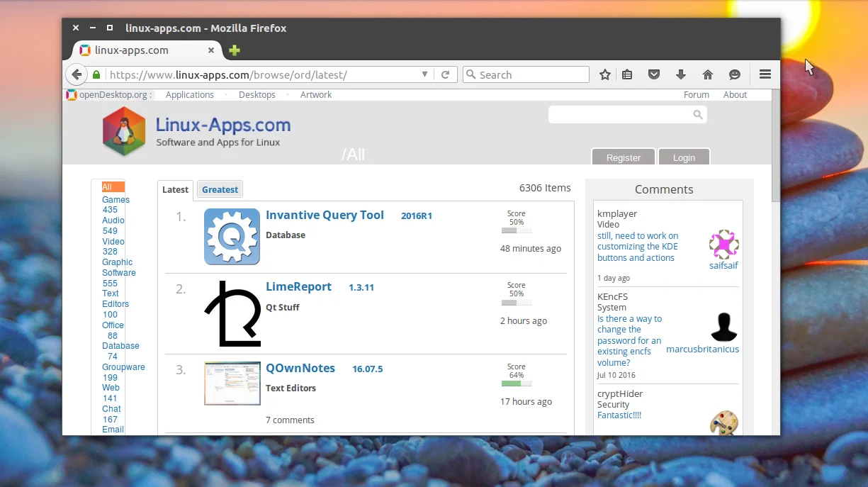Screen dimensions: 868x487
Task: Select the Latest tab
Action: point(175,189)
